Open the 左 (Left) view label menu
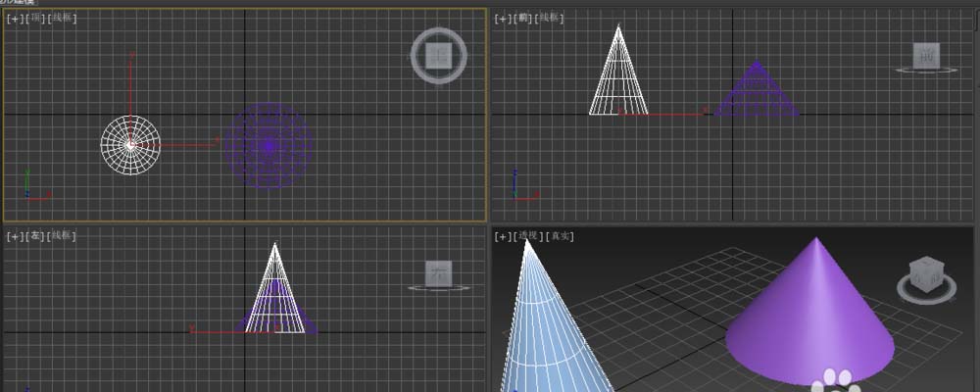Viewport: 980px width, 392px height. tap(34, 236)
